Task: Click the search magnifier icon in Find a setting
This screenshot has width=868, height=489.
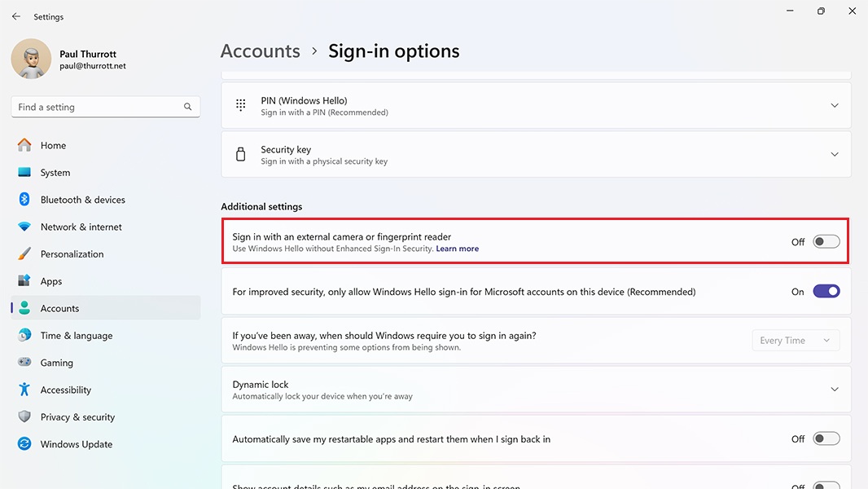Action: coord(188,107)
